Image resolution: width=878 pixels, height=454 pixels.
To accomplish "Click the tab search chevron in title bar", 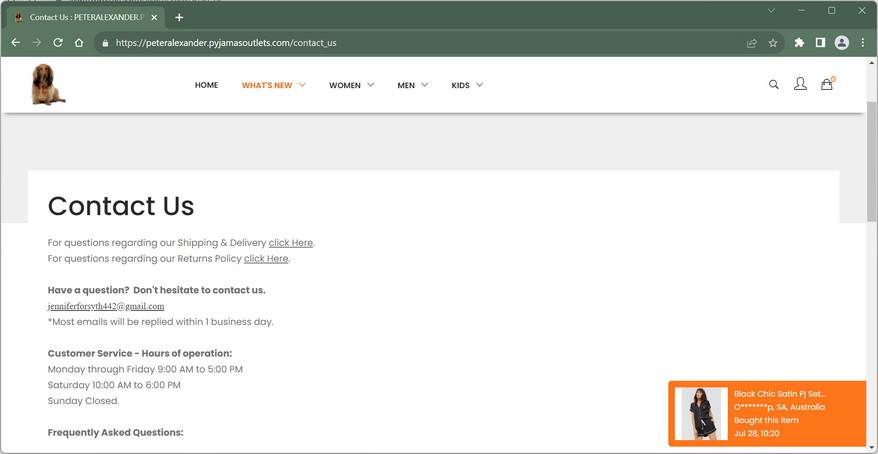I will (770, 11).
